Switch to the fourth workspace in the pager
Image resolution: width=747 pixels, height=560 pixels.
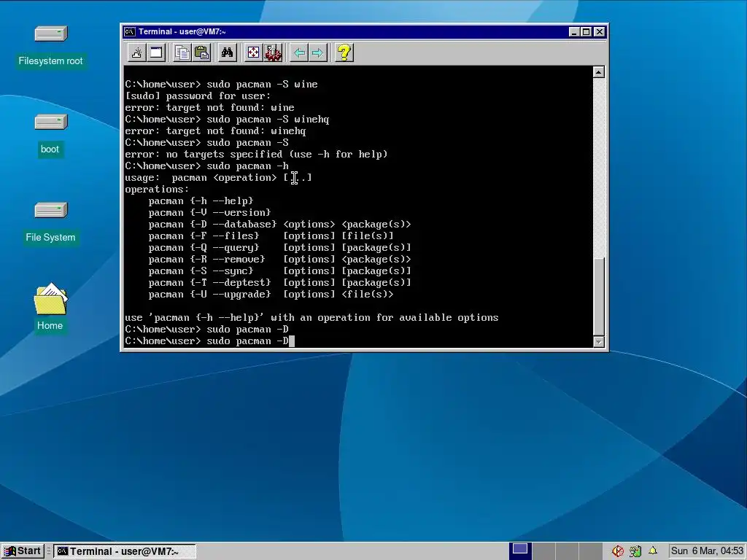click(x=590, y=551)
